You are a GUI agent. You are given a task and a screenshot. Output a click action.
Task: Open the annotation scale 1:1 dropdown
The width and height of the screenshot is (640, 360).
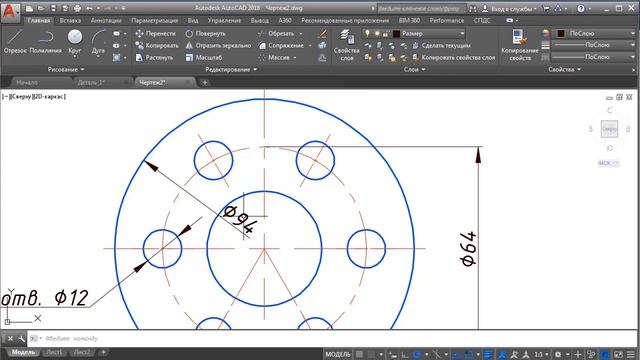point(541,354)
